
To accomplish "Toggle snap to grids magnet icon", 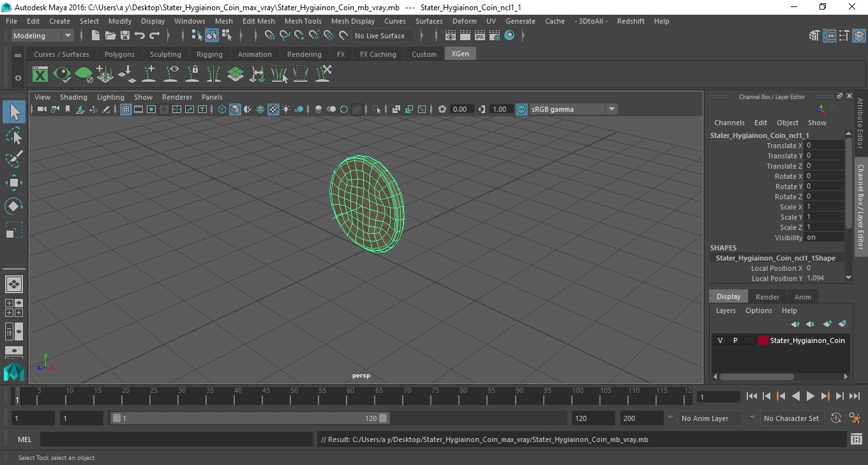I will coord(269,36).
